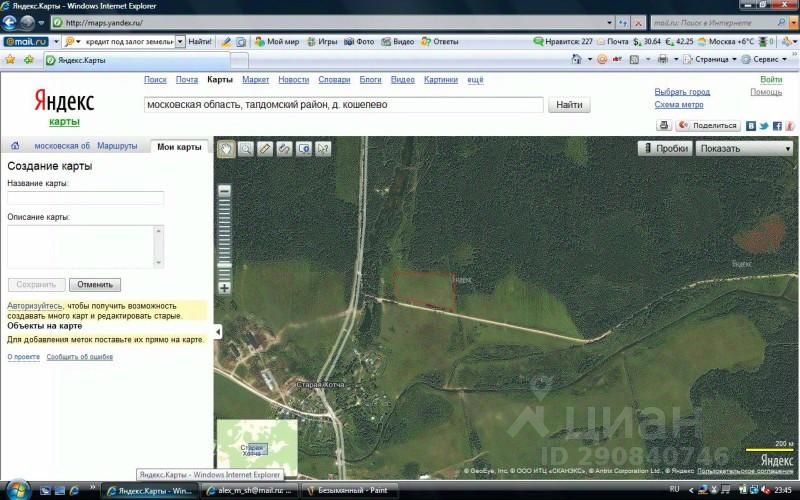Zoom in with the plus button
The height and width of the screenshot is (500, 800).
pyautogui.click(x=224, y=288)
